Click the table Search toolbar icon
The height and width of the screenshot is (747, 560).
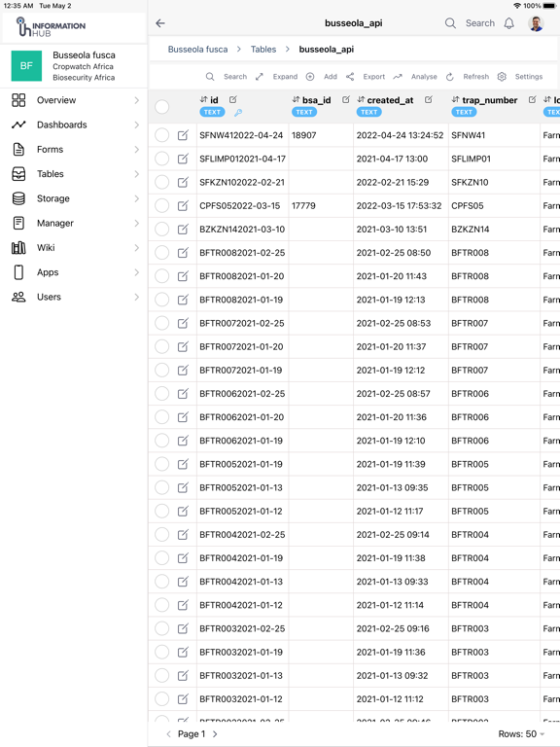pos(210,77)
